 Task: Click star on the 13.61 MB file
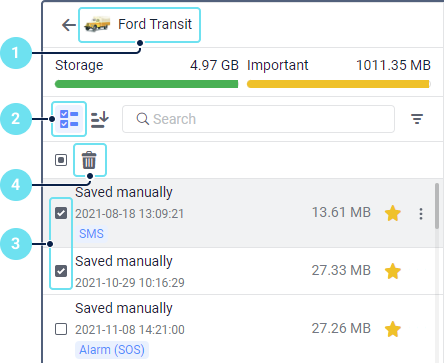(x=393, y=213)
